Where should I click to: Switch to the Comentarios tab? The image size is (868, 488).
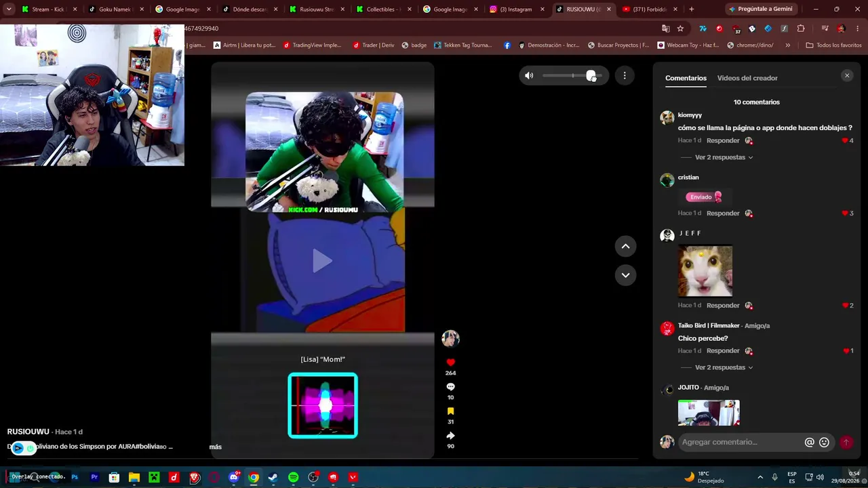click(686, 78)
